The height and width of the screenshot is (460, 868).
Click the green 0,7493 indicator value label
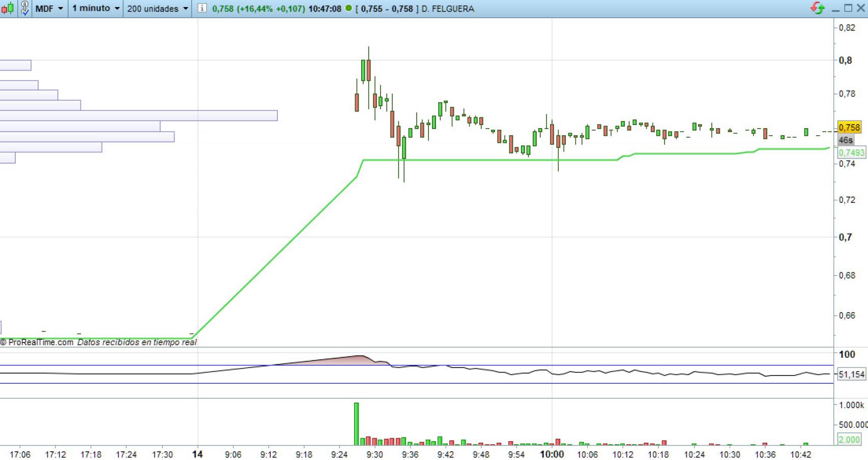[x=851, y=152]
